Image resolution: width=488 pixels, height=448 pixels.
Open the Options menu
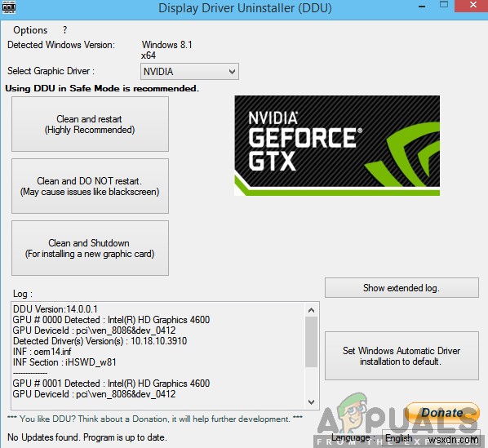[x=30, y=30]
